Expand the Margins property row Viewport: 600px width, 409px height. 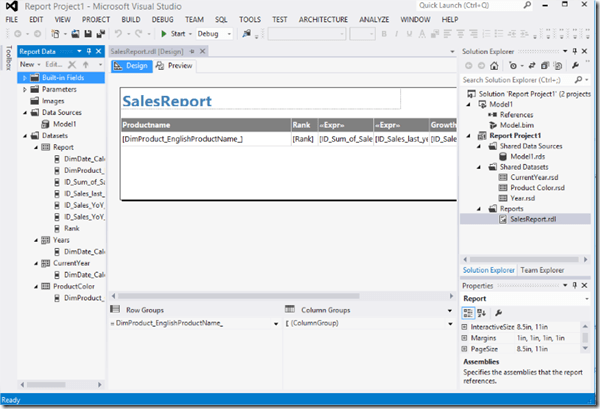pyautogui.click(x=464, y=338)
